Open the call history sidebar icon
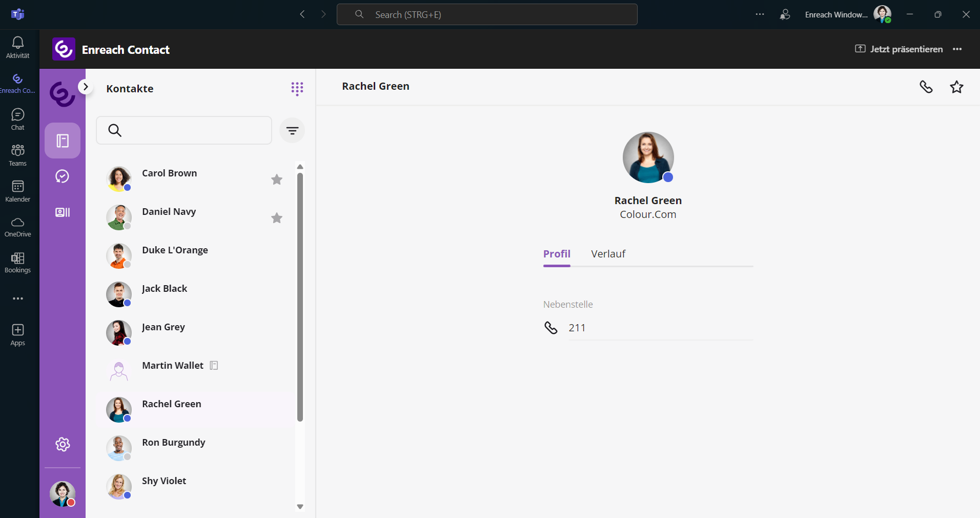Image resolution: width=980 pixels, height=518 pixels. point(63,176)
